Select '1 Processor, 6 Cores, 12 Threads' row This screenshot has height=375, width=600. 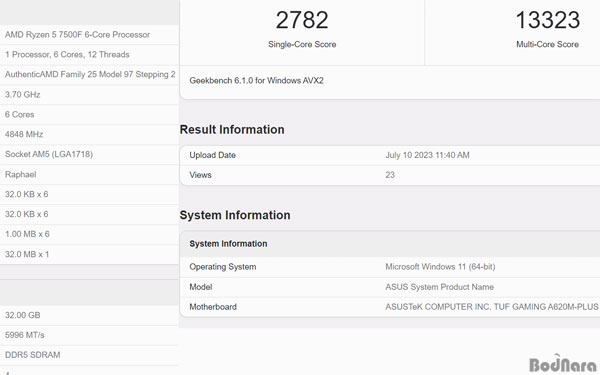[x=89, y=55]
